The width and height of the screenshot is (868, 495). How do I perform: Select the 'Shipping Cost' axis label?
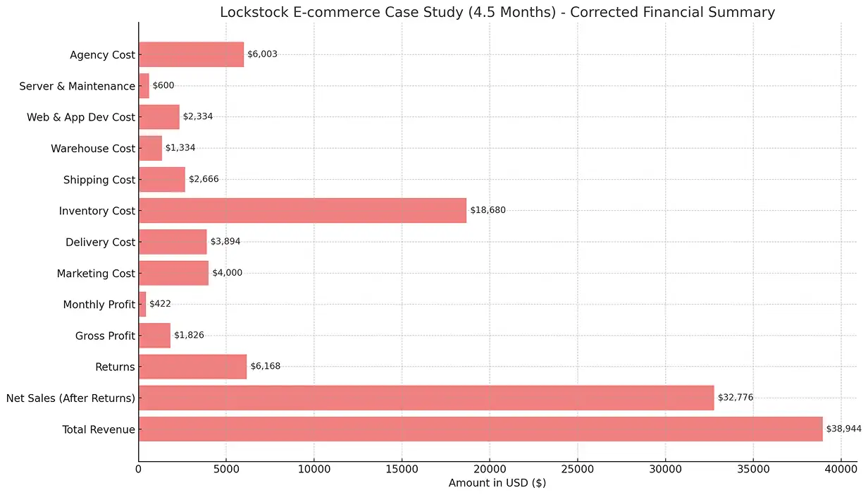99,180
